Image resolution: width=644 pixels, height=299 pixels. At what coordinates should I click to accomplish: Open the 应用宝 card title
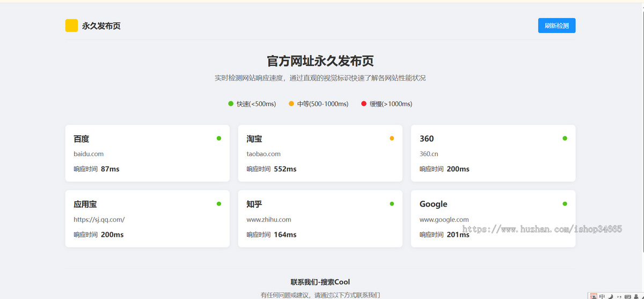(85, 205)
